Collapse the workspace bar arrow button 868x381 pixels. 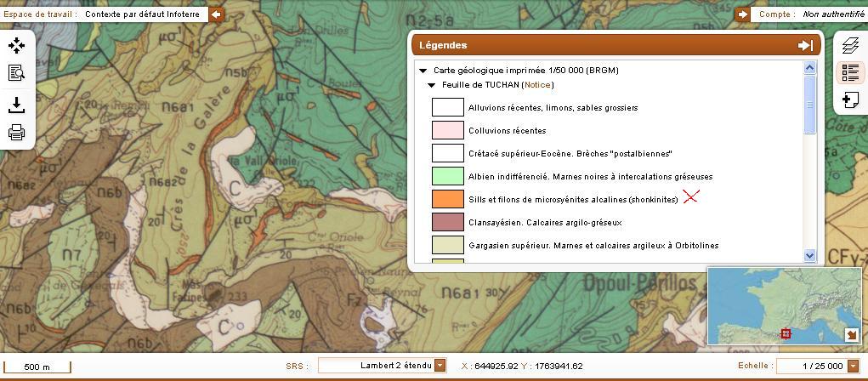[217, 14]
